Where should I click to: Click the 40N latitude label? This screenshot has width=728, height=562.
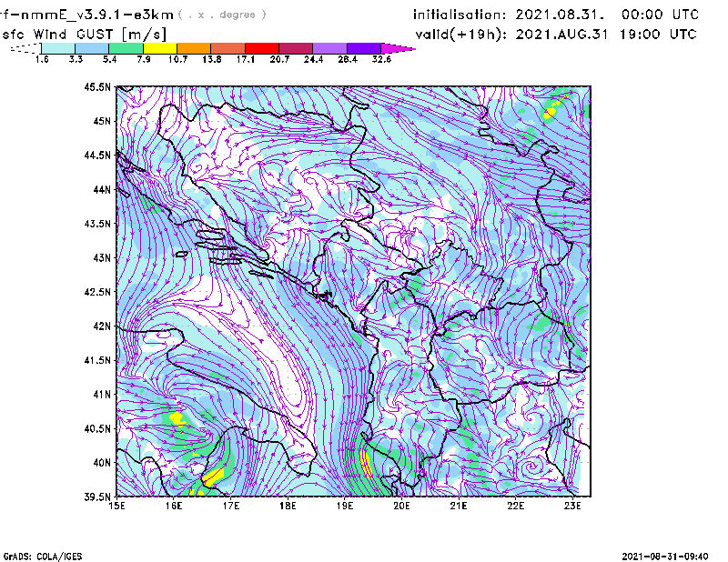(x=102, y=463)
